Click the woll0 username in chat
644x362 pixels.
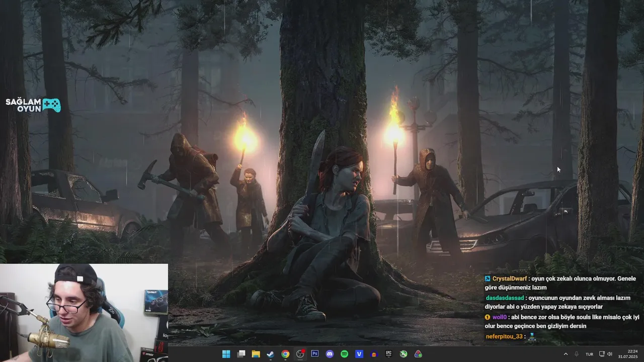click(x=499, y=317)
